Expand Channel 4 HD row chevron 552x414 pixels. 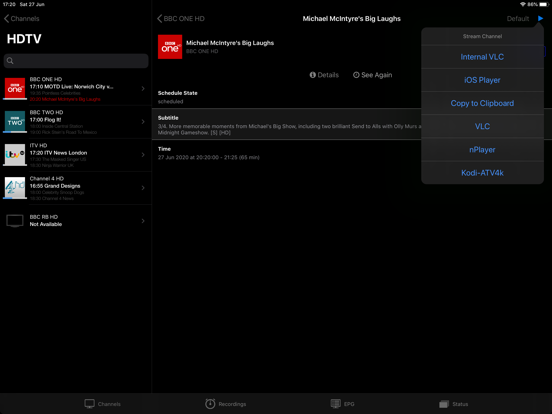pyautogui.click(x=143, y=188)
